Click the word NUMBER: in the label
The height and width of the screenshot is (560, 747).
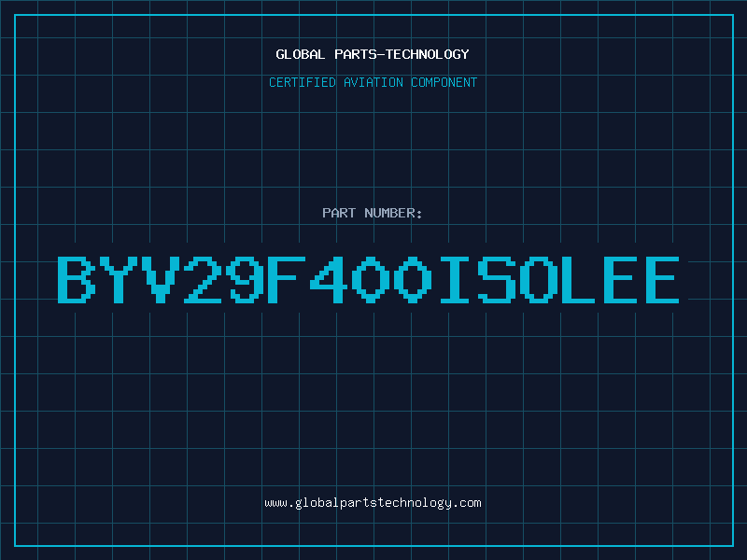click(x=393, y=213)
